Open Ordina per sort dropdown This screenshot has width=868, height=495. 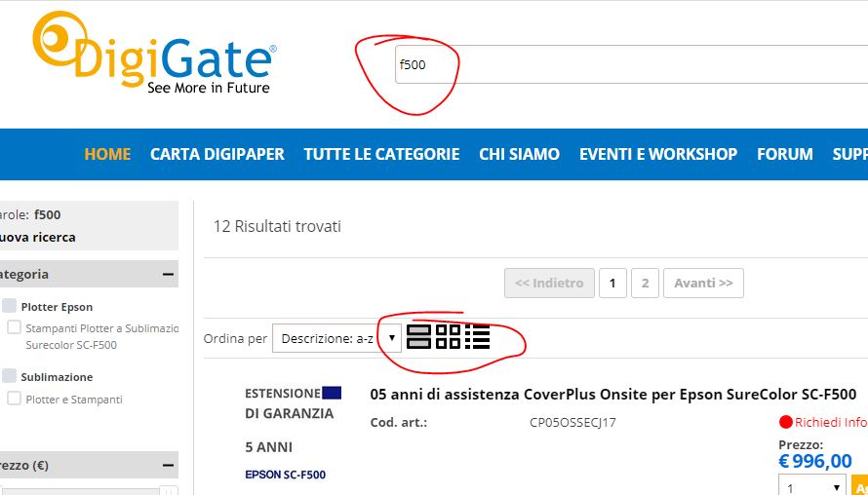pyautogui.click(x=336, y=338)
